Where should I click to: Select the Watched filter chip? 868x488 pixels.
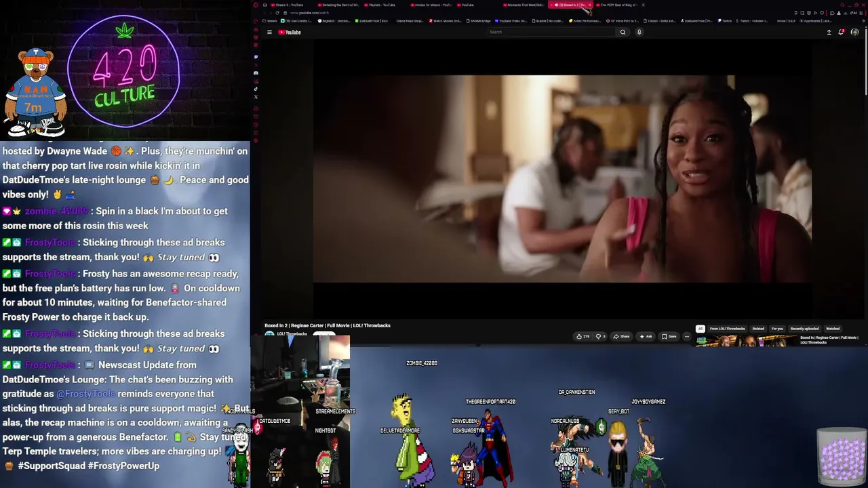pyautogui.click(x=833, y=329)
